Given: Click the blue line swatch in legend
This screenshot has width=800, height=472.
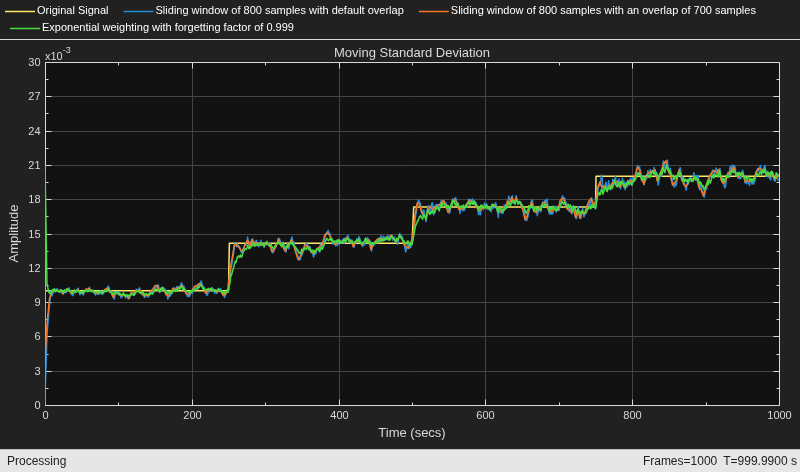Looking at the screenshot, I should (138, 11).
